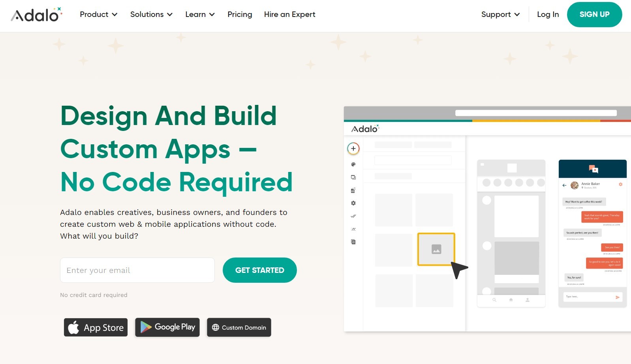Click the 'Sounds perfect, see you then!' message

582,233
